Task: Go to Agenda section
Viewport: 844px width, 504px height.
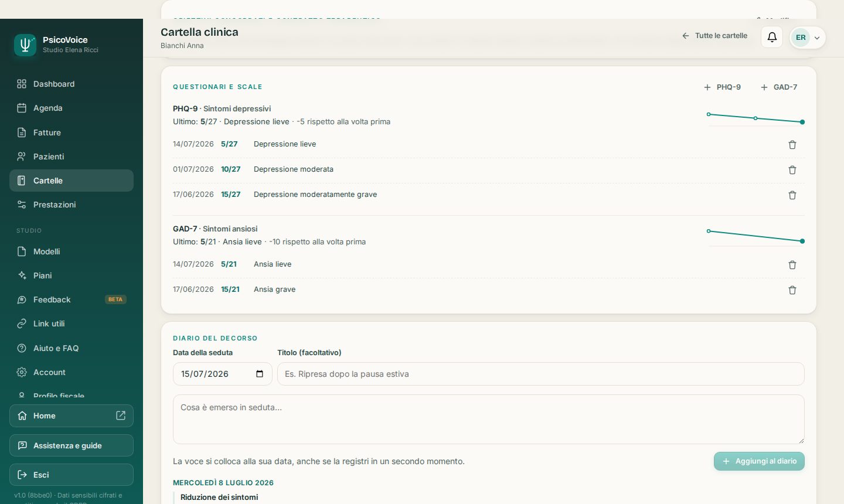Action: (72, 108)
